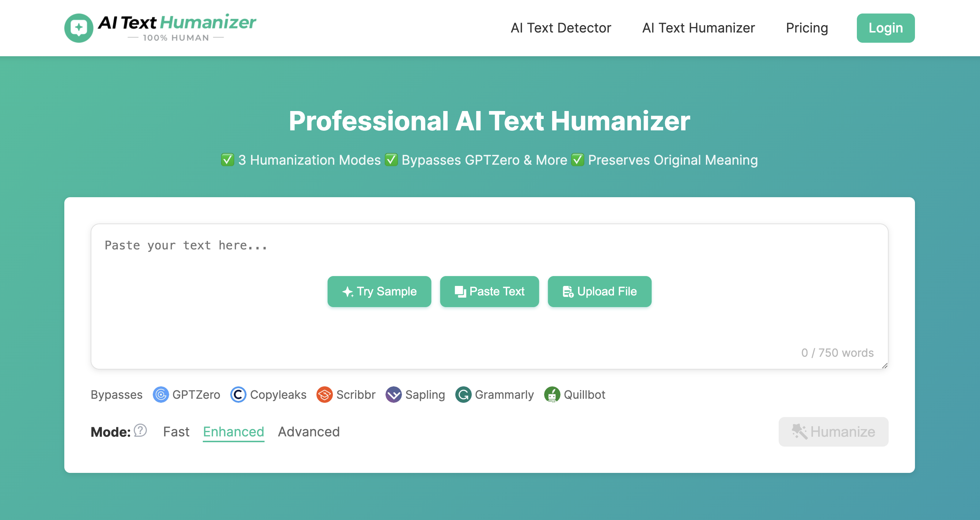Click the Login button
Screen dimensions: 980x520
pyautogui.click(x=885, y=28)
